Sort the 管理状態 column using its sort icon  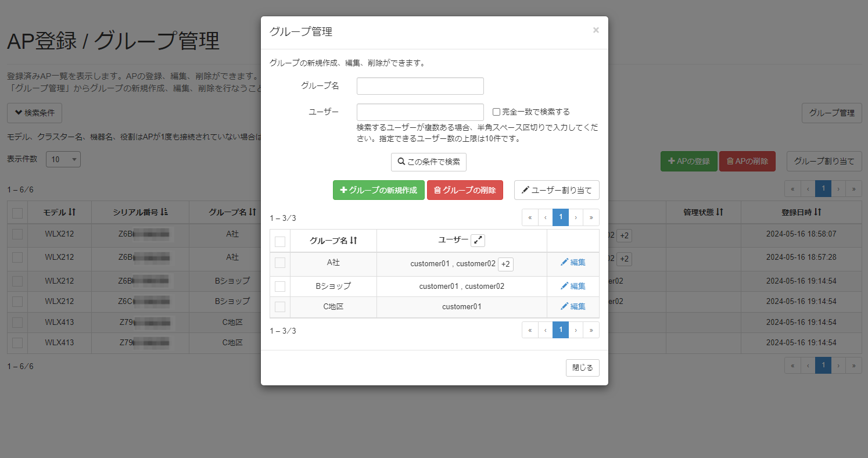coord(719,212)
